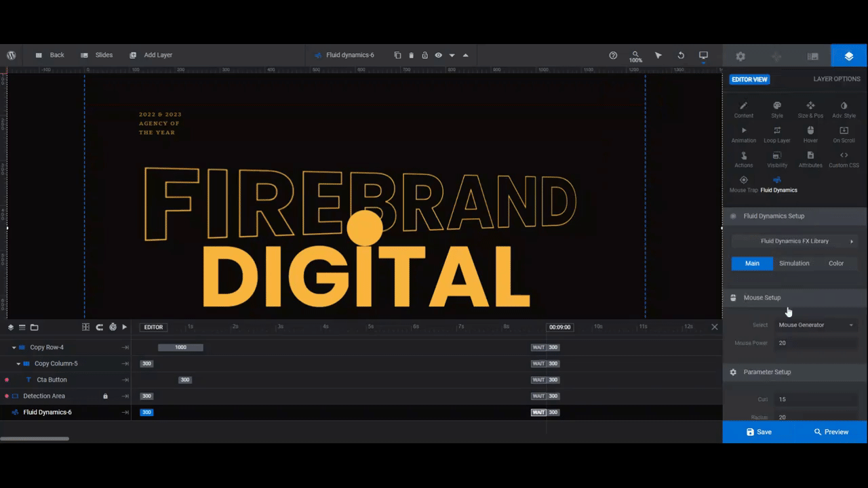Open the desktop device view selector
Screen dimensions: 868x488
tap(703, 55)
